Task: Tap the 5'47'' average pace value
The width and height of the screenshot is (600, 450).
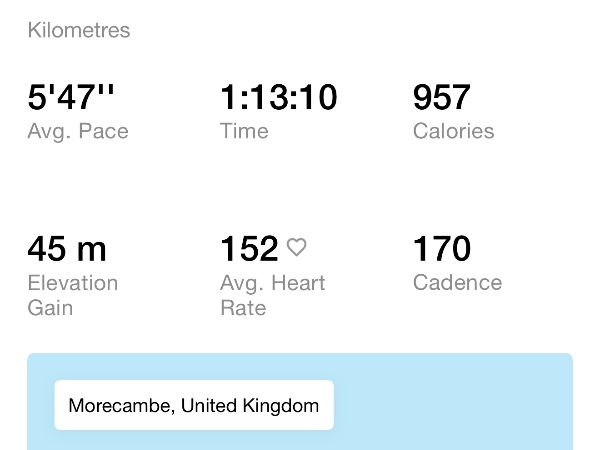Action: click(71, 98)
